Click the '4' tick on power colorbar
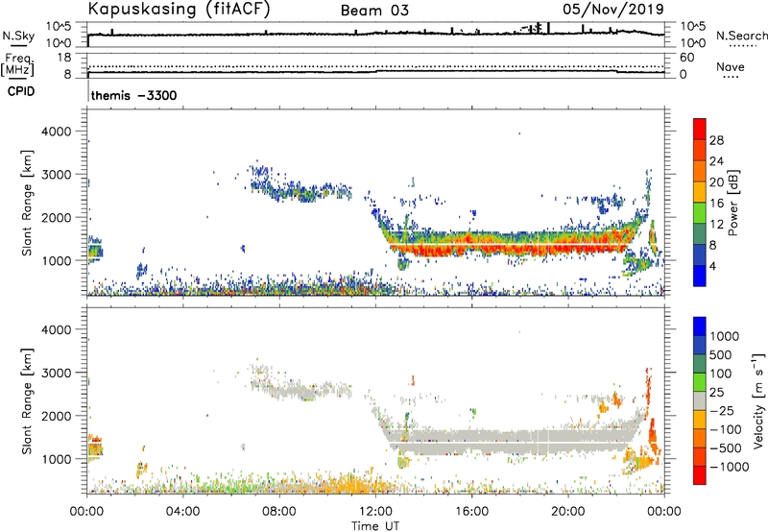 [x=712, y=266]
